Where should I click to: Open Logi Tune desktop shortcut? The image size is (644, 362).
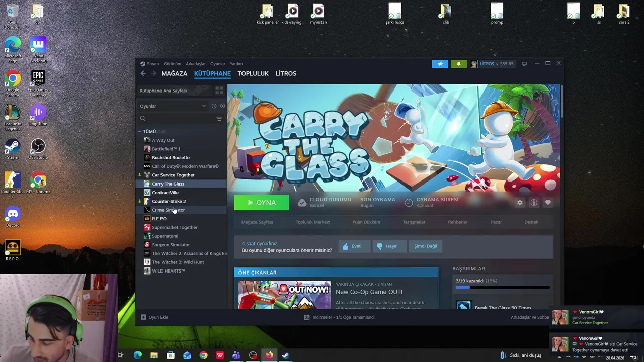tap(38, 116)
